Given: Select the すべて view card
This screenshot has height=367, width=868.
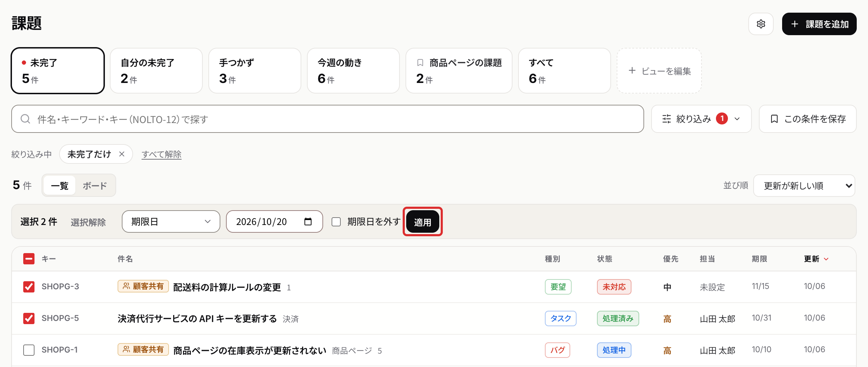Looking at the screenshot, I should [565, 71].
